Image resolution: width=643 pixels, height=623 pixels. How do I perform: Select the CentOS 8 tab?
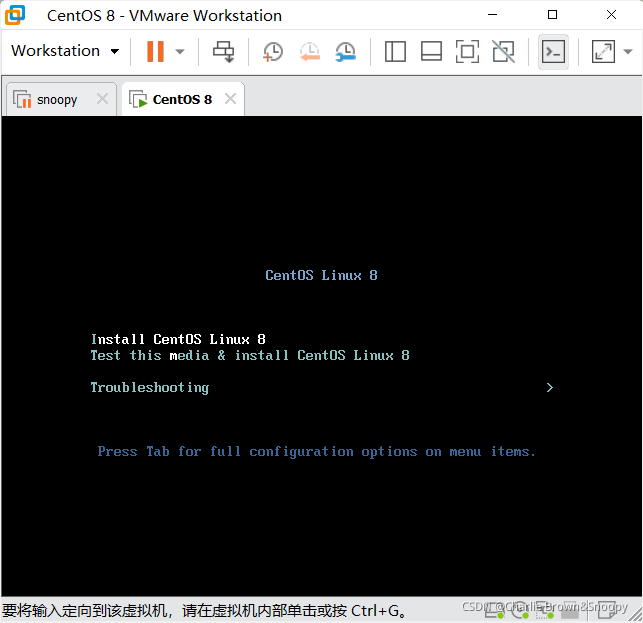click(x=182, y=100)
